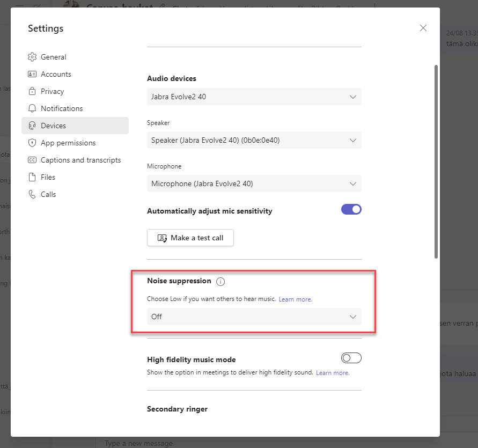Disable Automatically adjust mic sensitivity toggle

[351, 210]
